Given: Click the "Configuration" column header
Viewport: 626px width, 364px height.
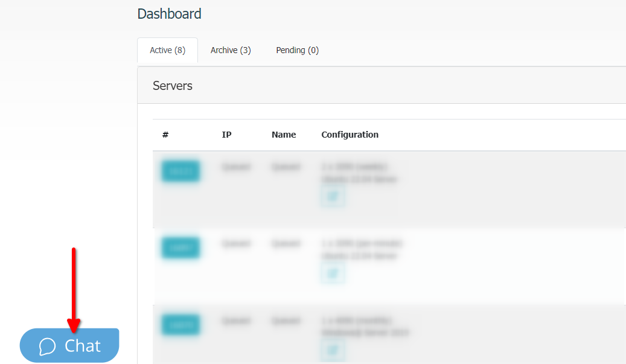Looking at the screenshot, I should coord(350,135).
